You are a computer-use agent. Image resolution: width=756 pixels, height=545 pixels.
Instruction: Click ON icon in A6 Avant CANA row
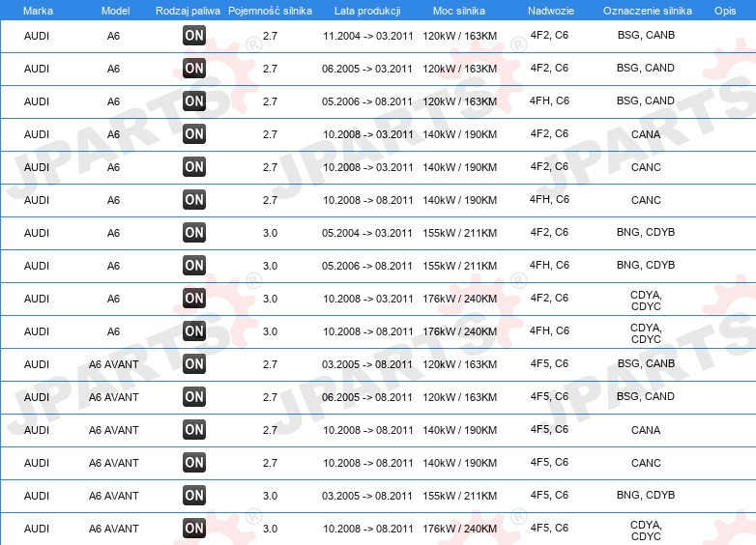coord(193,429)
